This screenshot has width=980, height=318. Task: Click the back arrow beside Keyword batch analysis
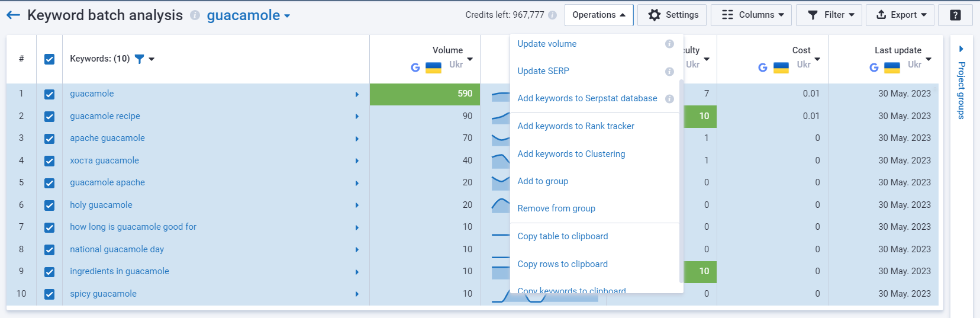(14, 15)
